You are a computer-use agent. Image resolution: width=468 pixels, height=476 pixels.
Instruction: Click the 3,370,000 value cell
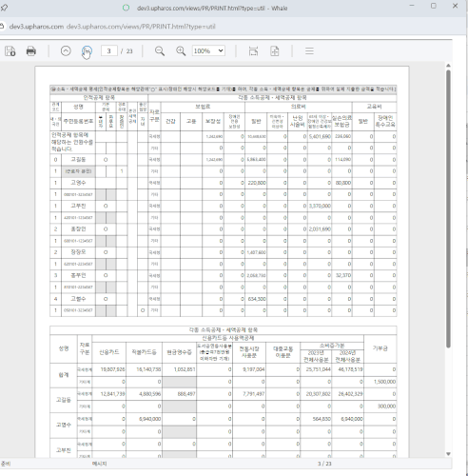tap(320, 206)
